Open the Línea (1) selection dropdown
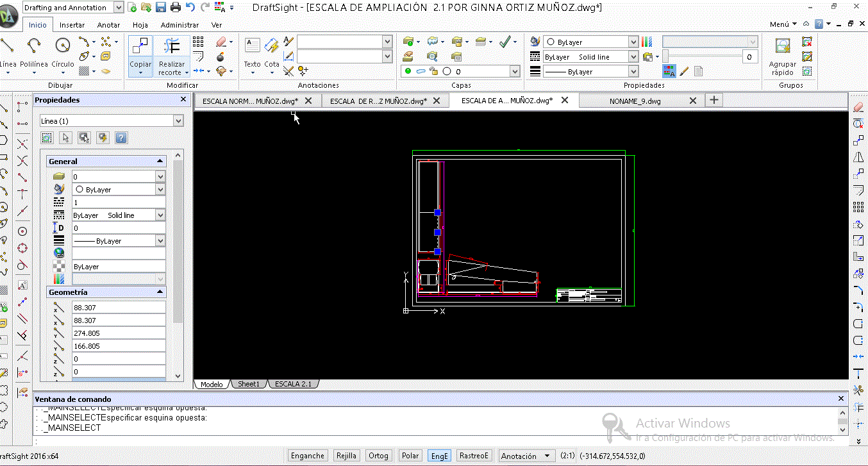 click(178, 121)
